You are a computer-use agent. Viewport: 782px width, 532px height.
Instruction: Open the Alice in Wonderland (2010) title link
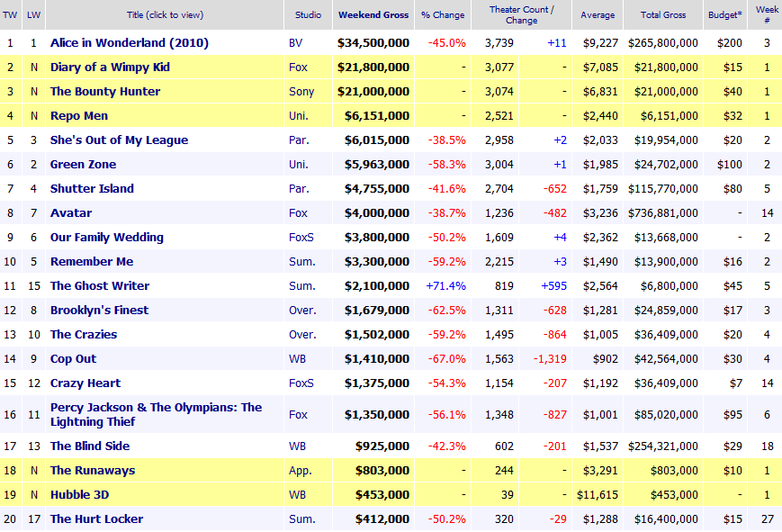point(130,43)
